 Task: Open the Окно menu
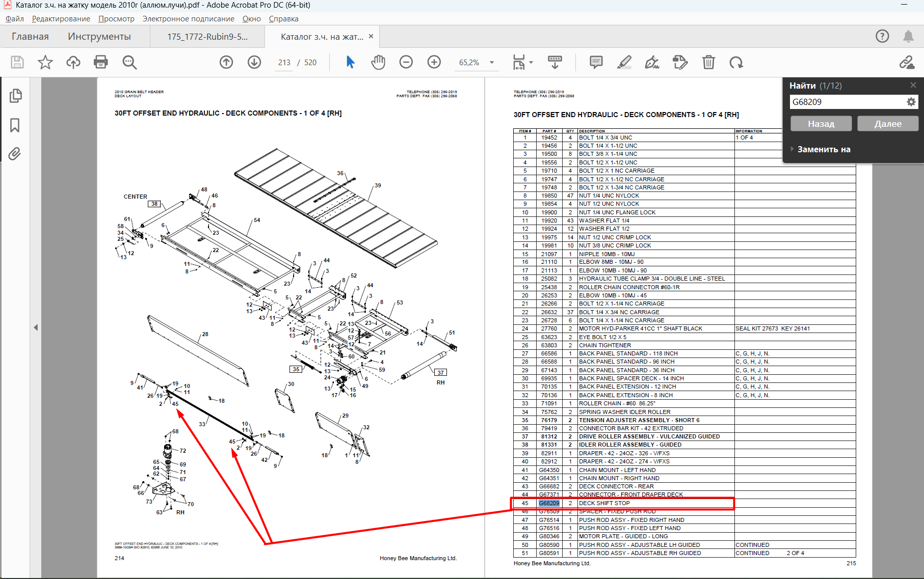tap(251, 19)
